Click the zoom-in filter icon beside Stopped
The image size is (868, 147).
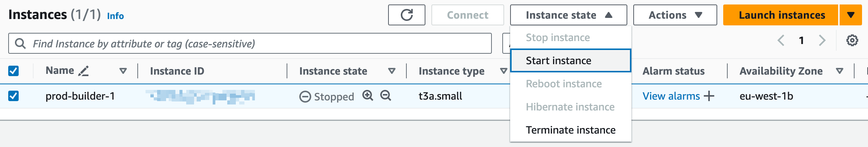pyautogui.click(x=368, y=96)
